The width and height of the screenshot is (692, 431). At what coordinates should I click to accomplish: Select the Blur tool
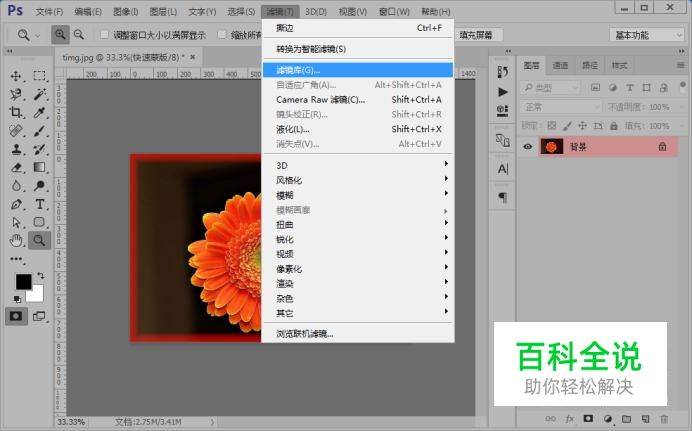16,186
